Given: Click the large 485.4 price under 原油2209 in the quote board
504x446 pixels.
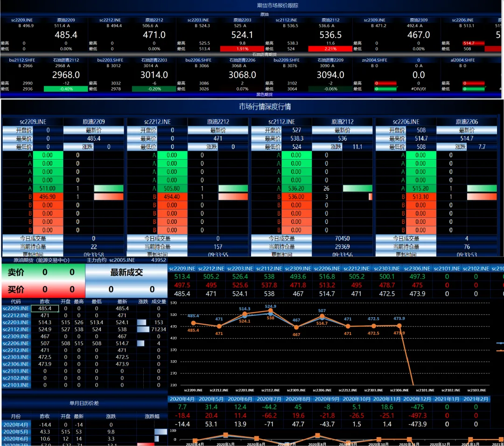Looking at the screenshot, I should 66,35.
